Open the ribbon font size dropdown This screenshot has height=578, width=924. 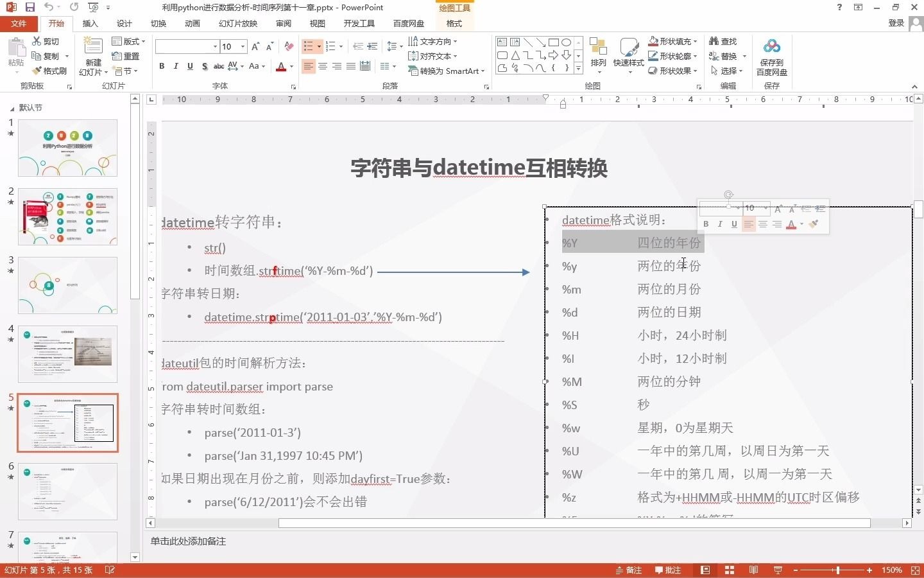243,47
